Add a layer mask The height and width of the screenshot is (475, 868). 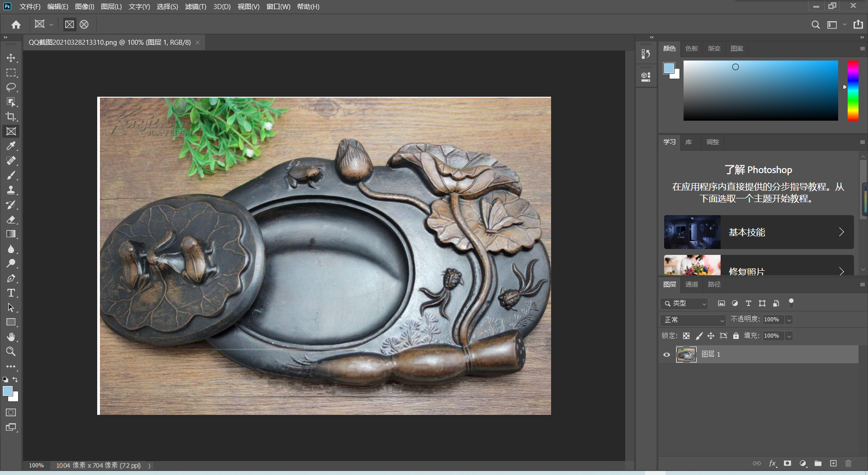[787, 463]
